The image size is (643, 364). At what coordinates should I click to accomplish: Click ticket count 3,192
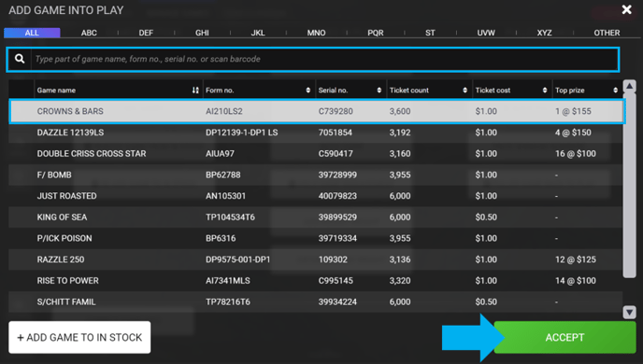400,133
